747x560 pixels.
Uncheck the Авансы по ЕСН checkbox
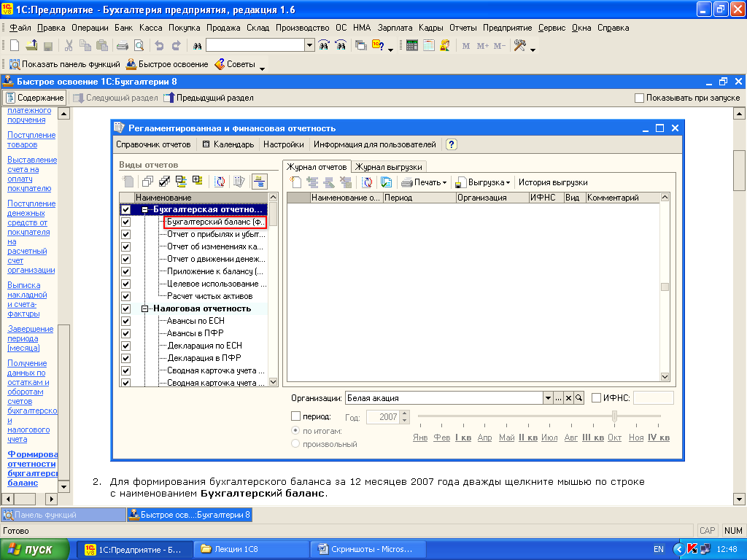point(125,321)
